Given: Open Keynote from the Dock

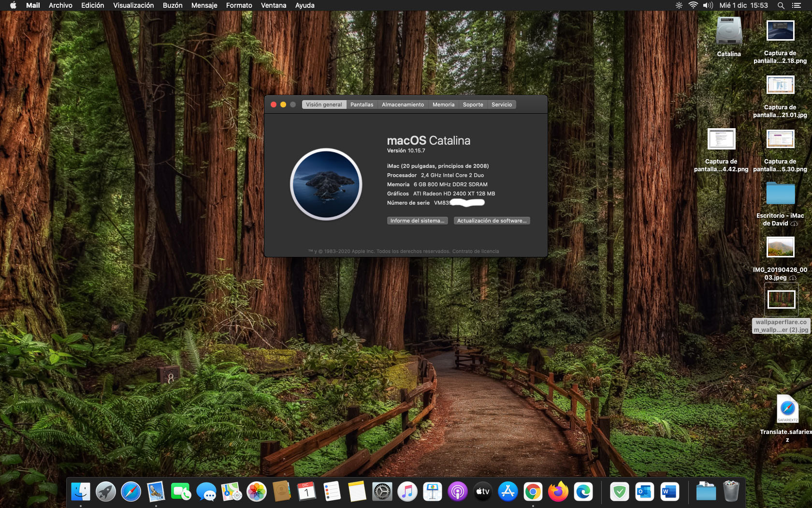Looking at the screenshot, I should coord(433,492).
